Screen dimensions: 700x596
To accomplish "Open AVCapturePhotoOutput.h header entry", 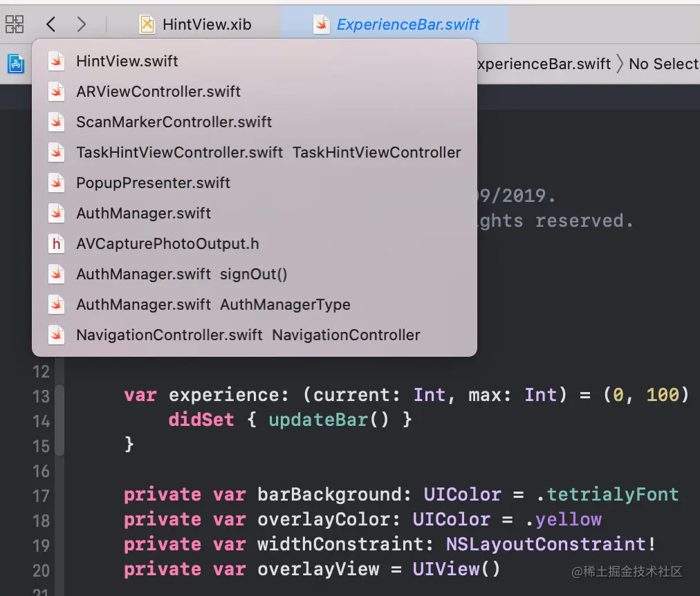I will pyautogui.click(x=255, y=243).
